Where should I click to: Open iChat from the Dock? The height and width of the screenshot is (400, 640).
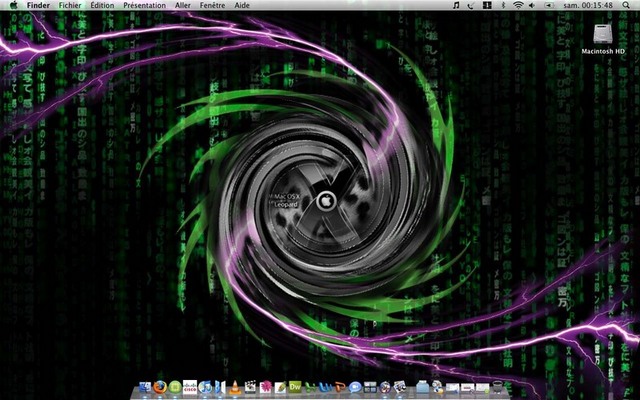[355, 387]
